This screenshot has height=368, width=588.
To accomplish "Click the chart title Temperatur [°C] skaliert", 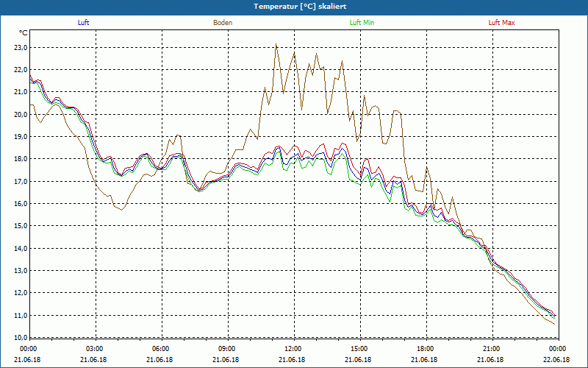I will [294, 6].
